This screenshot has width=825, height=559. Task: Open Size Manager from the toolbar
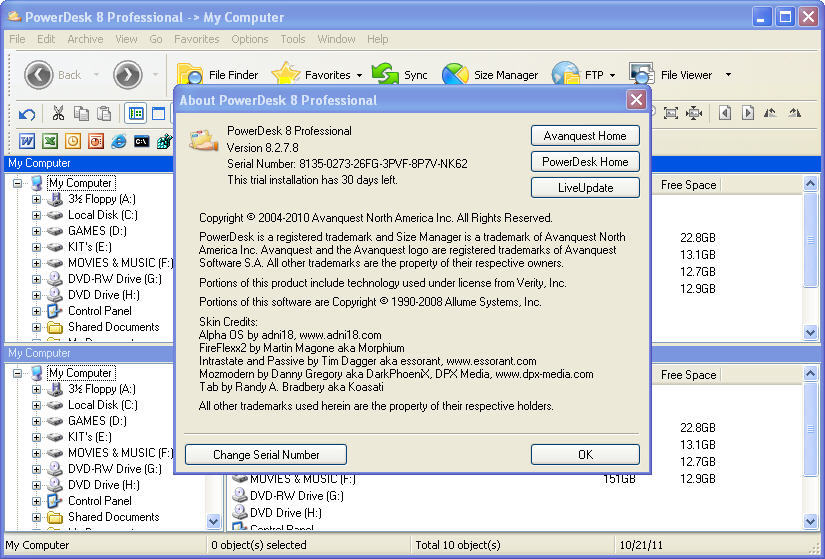(x=490, y=75)
